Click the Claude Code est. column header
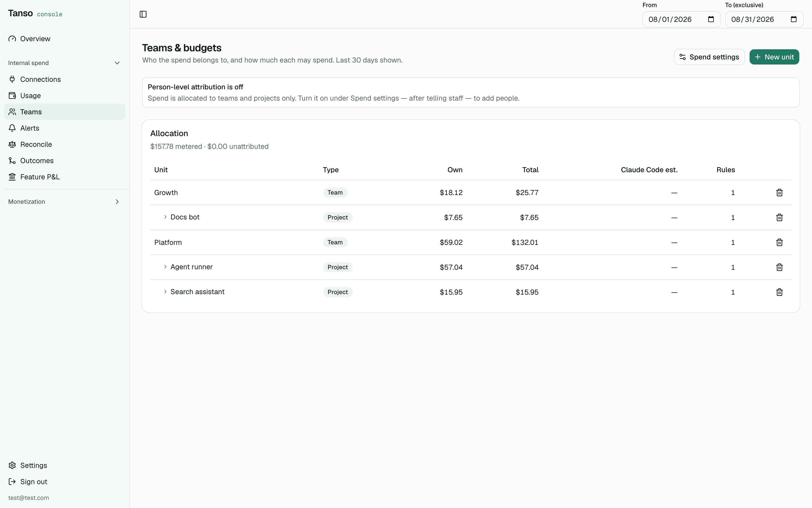This screenshot has height=508, width=812. point(649,170)
